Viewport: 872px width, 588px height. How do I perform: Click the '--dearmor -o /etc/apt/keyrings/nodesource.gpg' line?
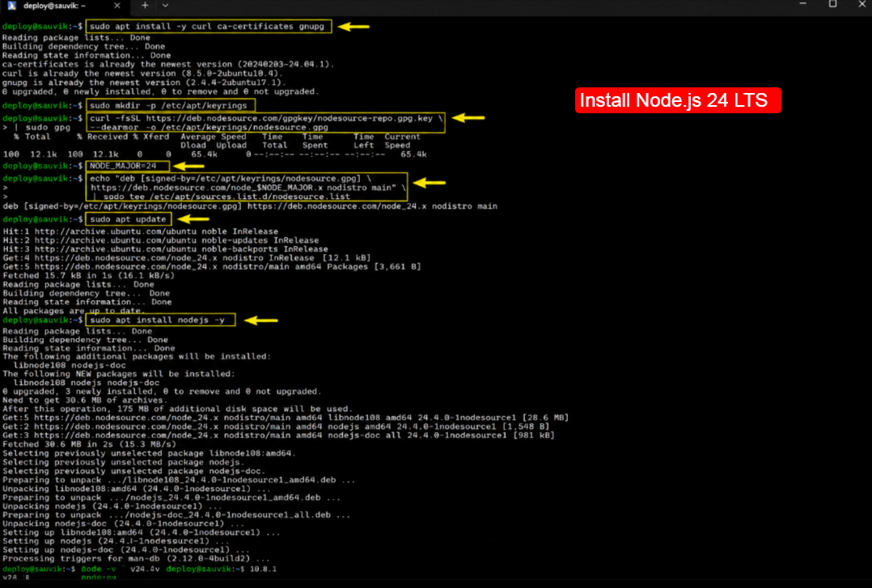210,128
